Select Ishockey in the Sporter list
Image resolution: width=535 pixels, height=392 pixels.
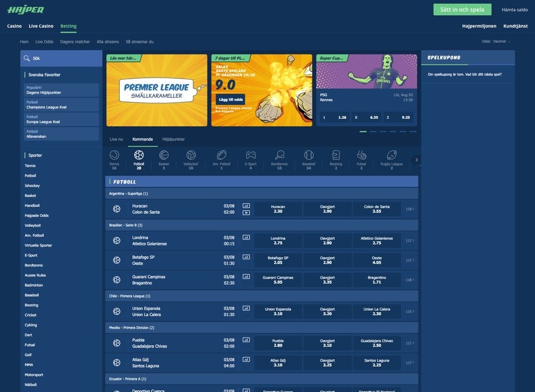tap(33, 186)
